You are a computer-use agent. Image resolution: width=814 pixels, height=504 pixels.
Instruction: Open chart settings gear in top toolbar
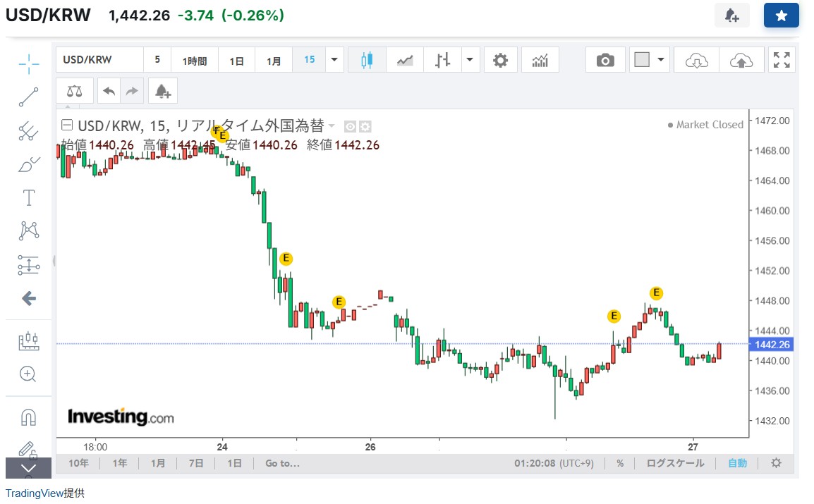(x=500, y=61)
